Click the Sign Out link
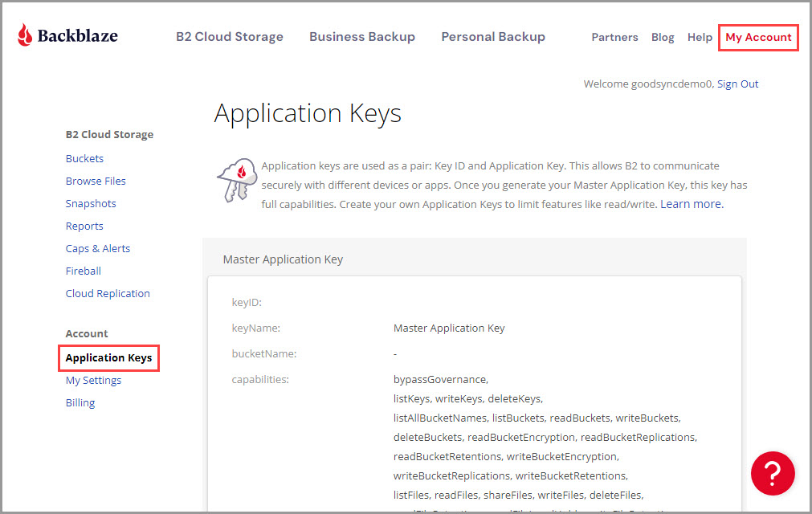Viewport: 812px width, 514px height. (x=737, y=84)
